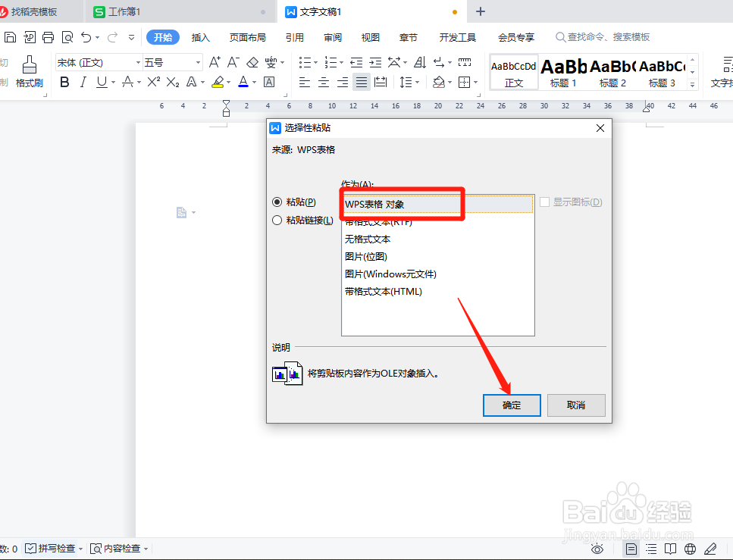Apply the 标题 2 heading style
This screenshot has height=560, width=733.
612,73
